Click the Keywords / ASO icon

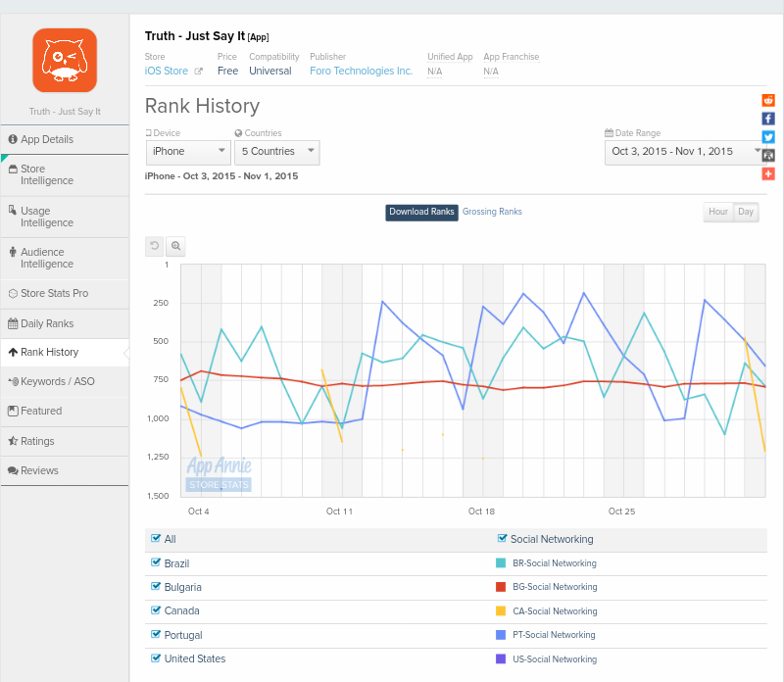point(14,381)
